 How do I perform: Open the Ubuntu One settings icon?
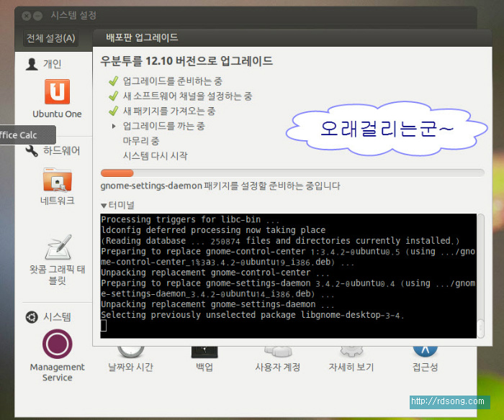point(57,92)
